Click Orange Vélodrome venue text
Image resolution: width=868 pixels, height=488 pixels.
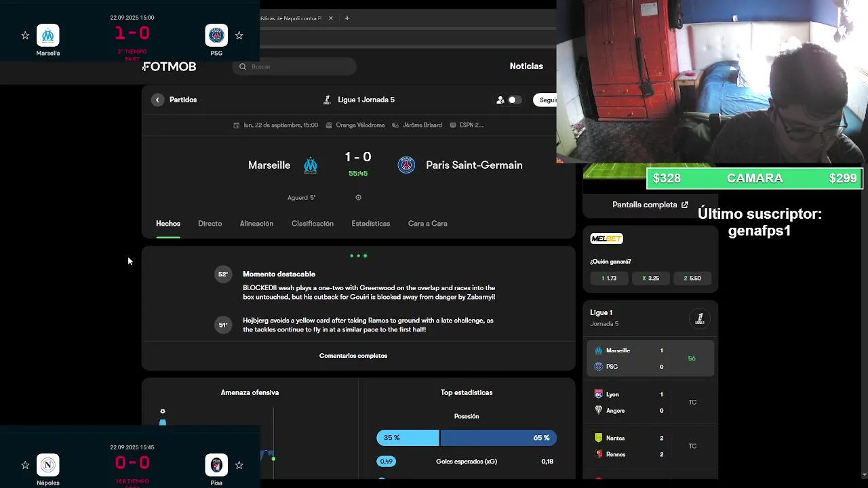[x=360, y=125]
